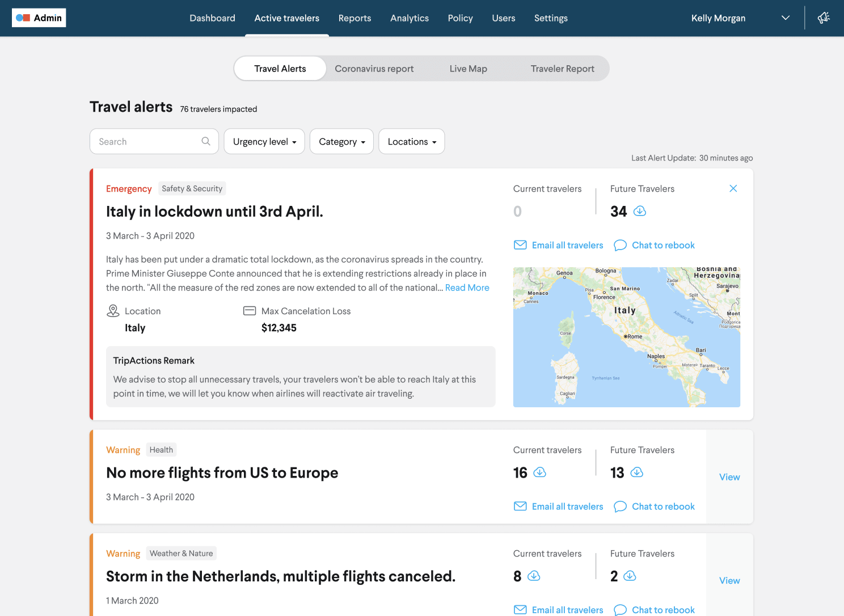Click chat icon in Netherlands storm alert

coord(621,610)
